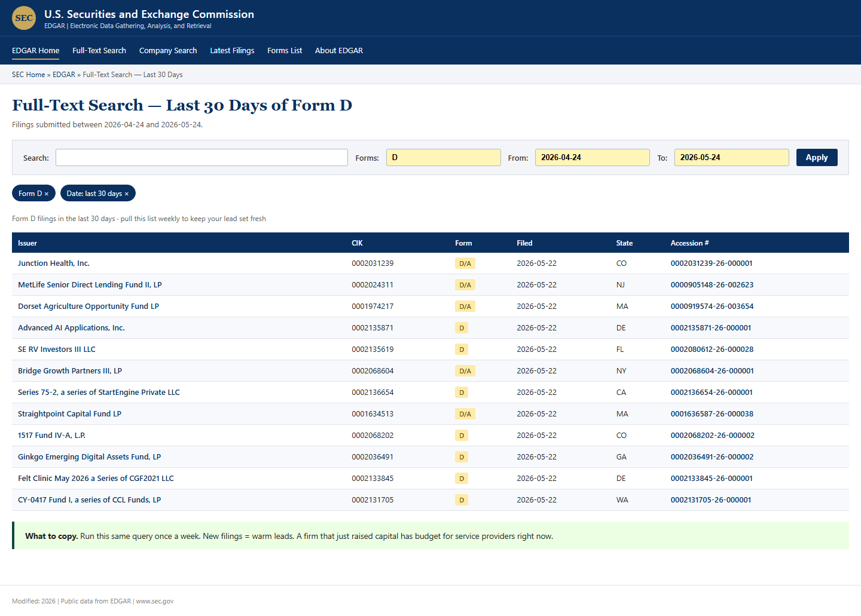The width and height of the screenshot is (861, 616).
Task: Click www.sec.gov in the footer
Action: [x=155, y=601]
